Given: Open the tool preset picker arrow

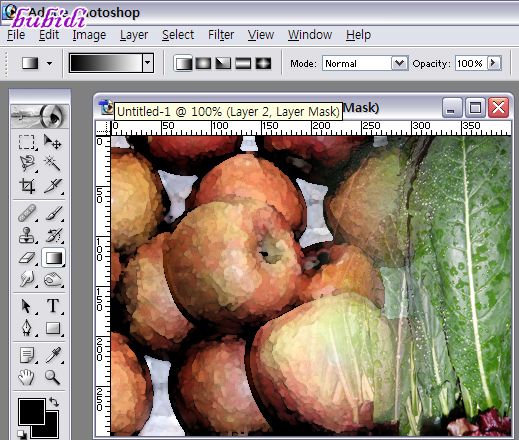Looking at the screenshot, I should pyautogui.click(x=49, y=63).
